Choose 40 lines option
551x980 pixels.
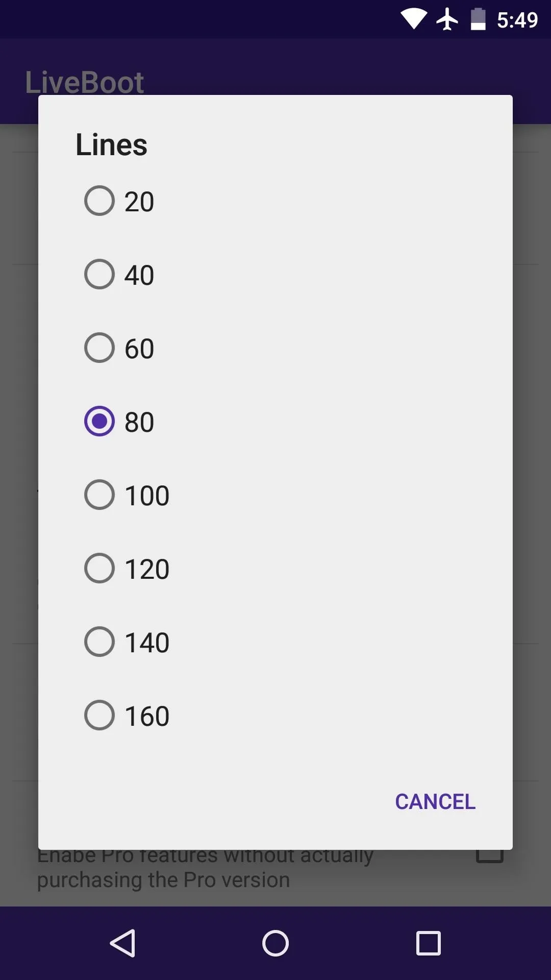point(99,274)
